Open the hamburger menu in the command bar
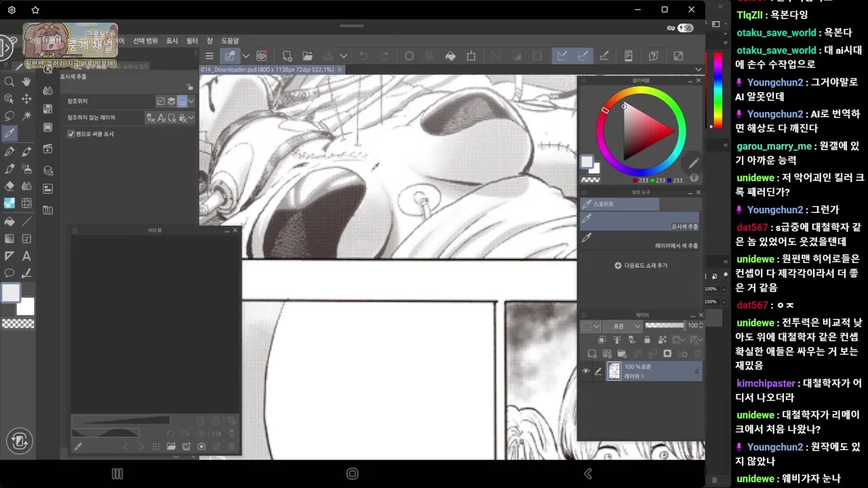868x488 pixels. click(x=210, y=56)
